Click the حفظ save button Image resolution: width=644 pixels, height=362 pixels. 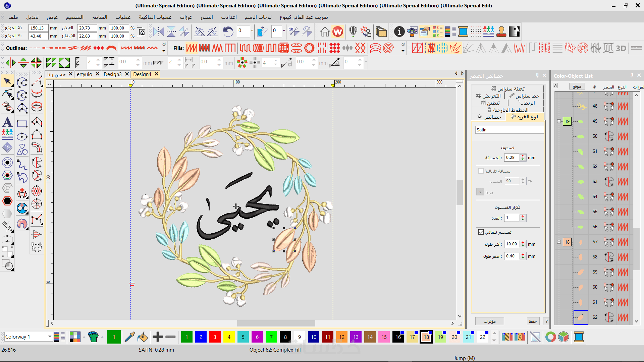tap(533, 321)
